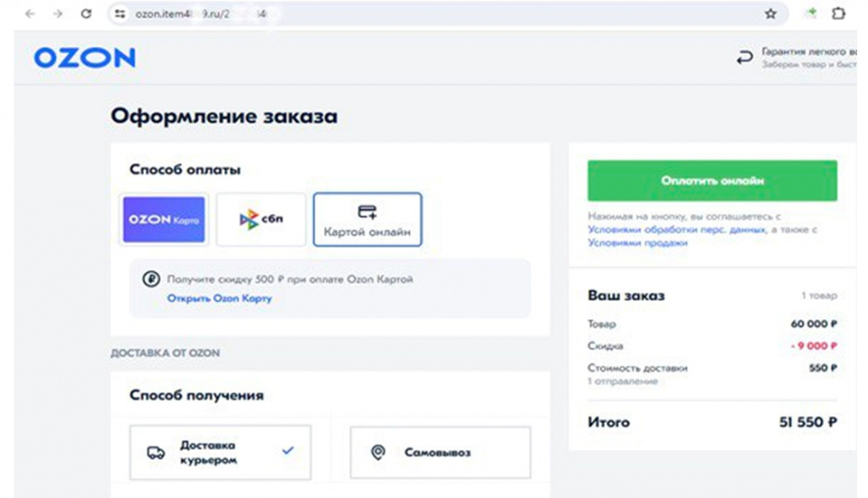Viewport: 868px width, 498px height.
Task: Go back with the browser back arrow
Action: click(30, 14)
